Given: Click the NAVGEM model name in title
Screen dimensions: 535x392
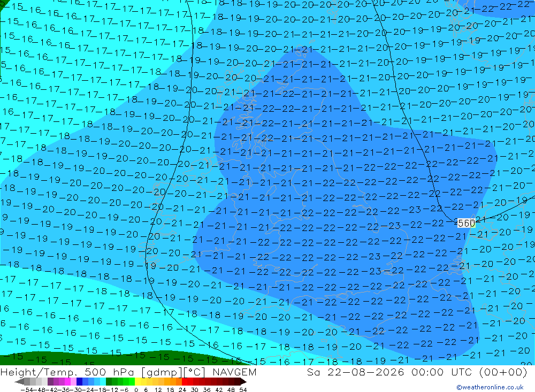Looking at the screenshot, I should click(234, 372).
